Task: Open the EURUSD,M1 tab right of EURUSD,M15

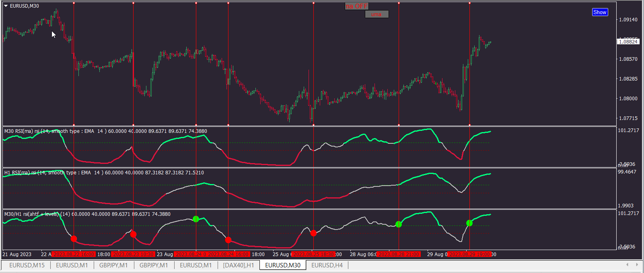Action: tap(72, 265)
